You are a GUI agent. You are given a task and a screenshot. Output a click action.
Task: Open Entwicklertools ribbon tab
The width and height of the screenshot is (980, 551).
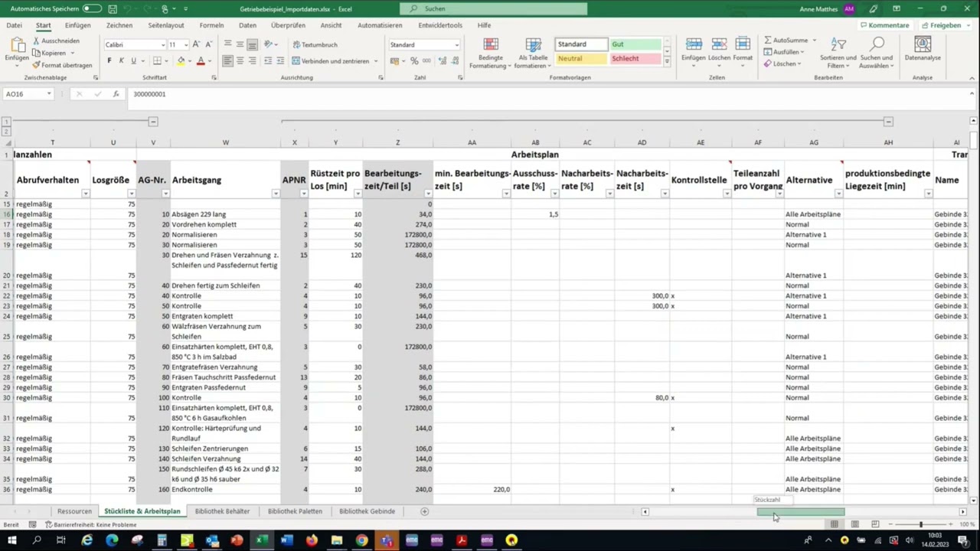click(440, 25)
